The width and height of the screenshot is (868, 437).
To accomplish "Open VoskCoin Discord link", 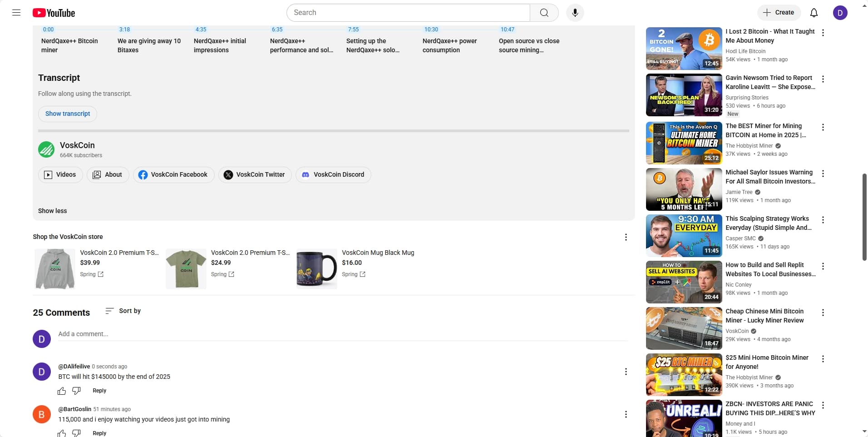I will click(333, 174).
